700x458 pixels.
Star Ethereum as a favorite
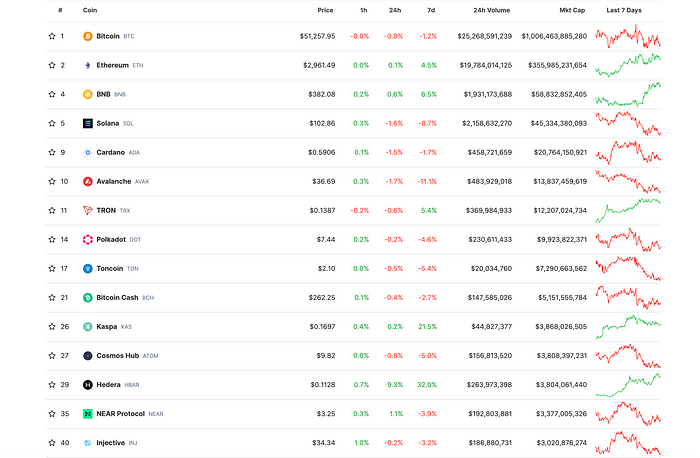(x=52, y=65)
